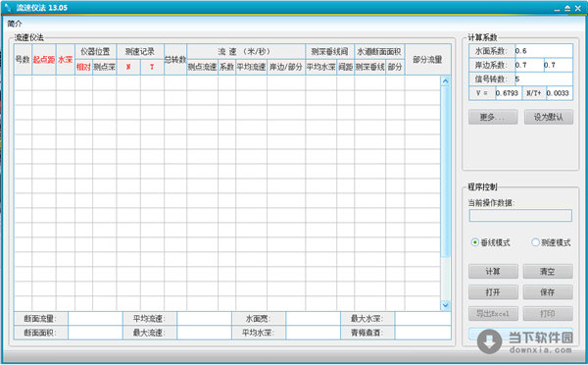Click the 岸边/部分 column header
The image size is (588, 365).
coord(286,67)
